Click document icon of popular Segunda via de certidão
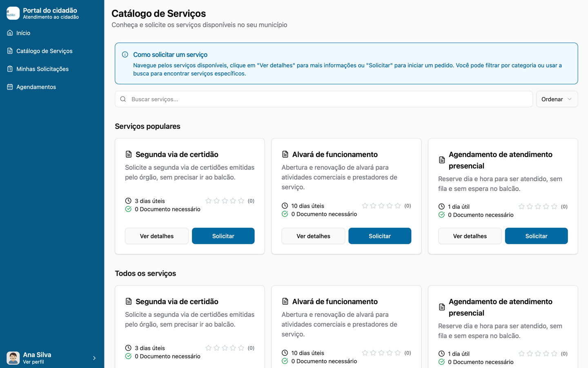Image resolution: width=588 pixels, height=368 pixels. (129, 154)
